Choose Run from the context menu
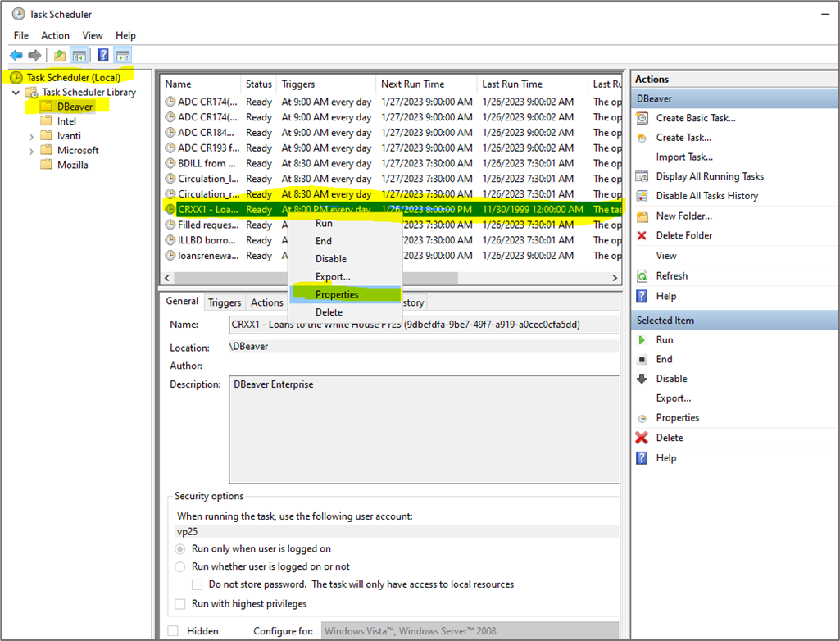Screen dimensions: 840x641 tap(345, 224)
